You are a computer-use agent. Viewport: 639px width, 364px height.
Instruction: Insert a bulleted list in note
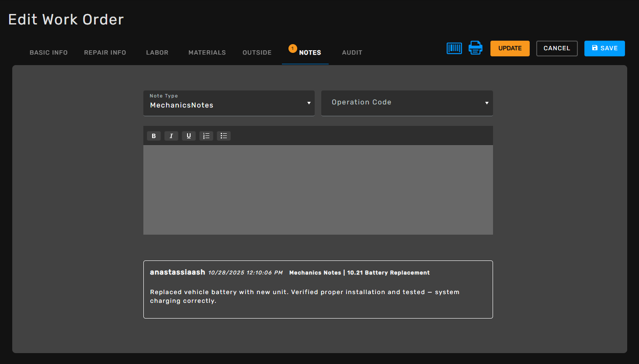point(224,136)
